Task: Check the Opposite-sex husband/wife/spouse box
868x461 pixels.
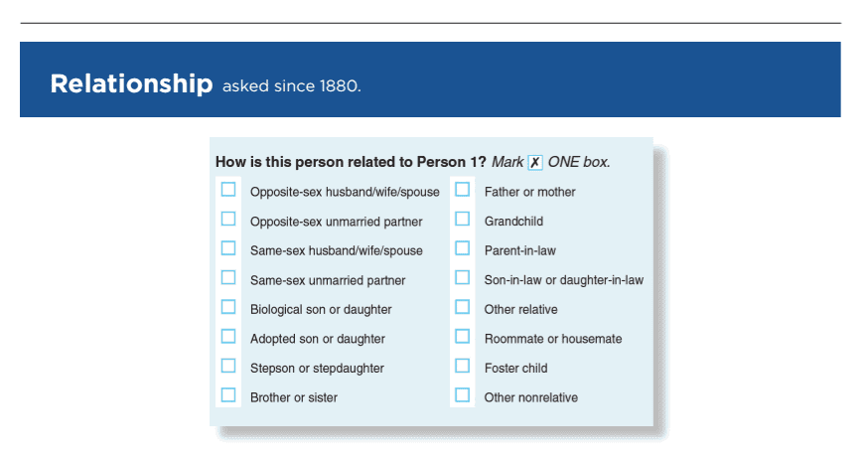Action: (228, 189)
